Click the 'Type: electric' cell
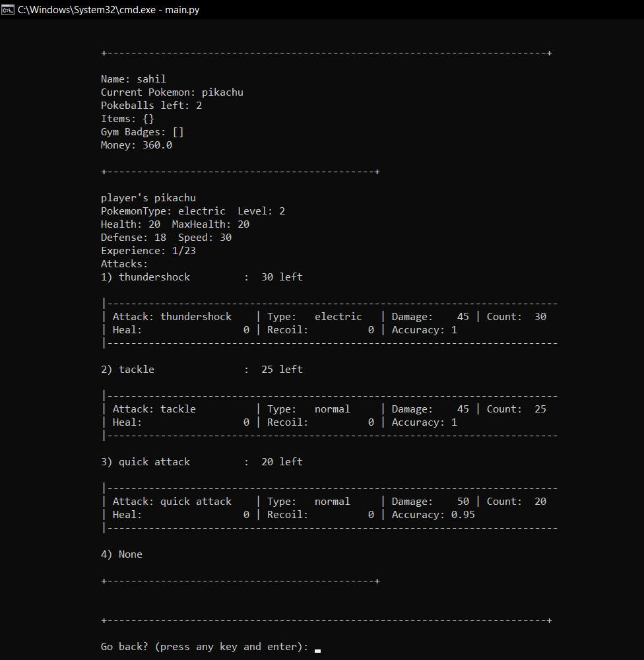The width and height of the screenshot is (644, 660). click(x=315, y=317)
